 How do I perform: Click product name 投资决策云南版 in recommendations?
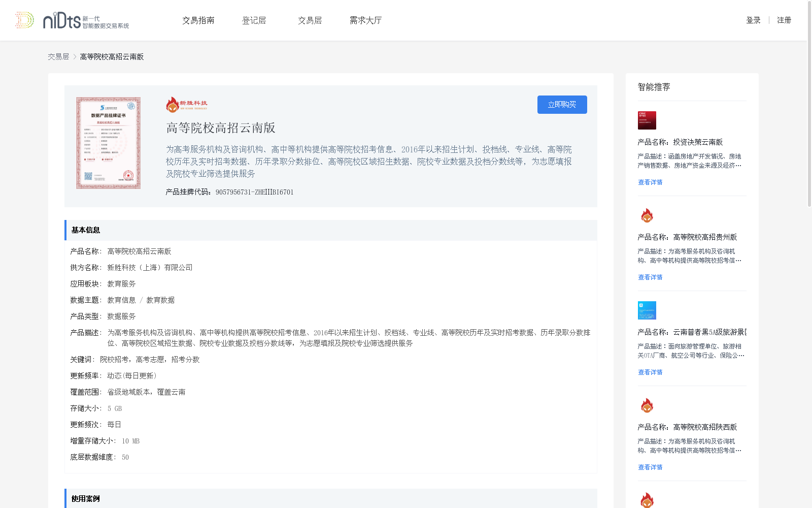[x=698, y=142]
